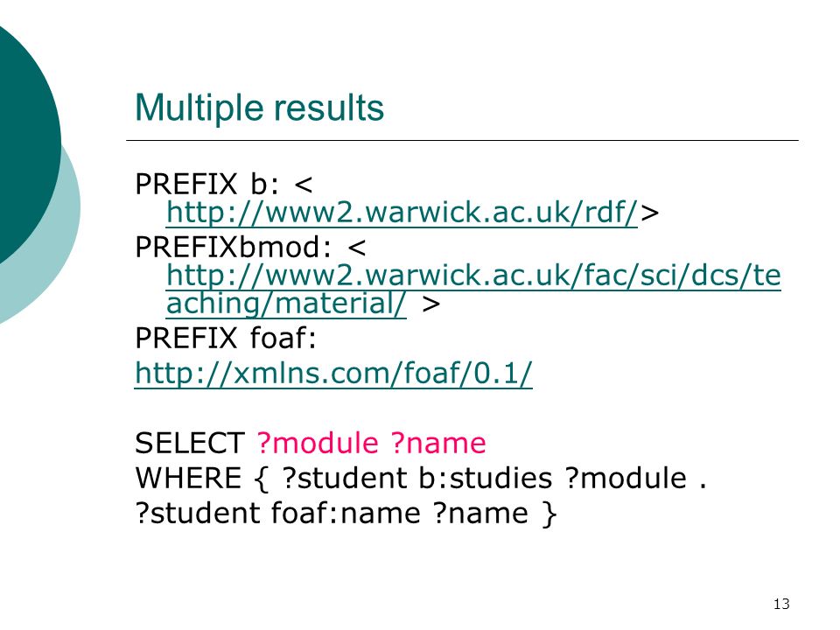Screen dimensions: 840x630
Task: Open the warwick.ac.uk/rdf/ link
Action: [x=402, y=213]
